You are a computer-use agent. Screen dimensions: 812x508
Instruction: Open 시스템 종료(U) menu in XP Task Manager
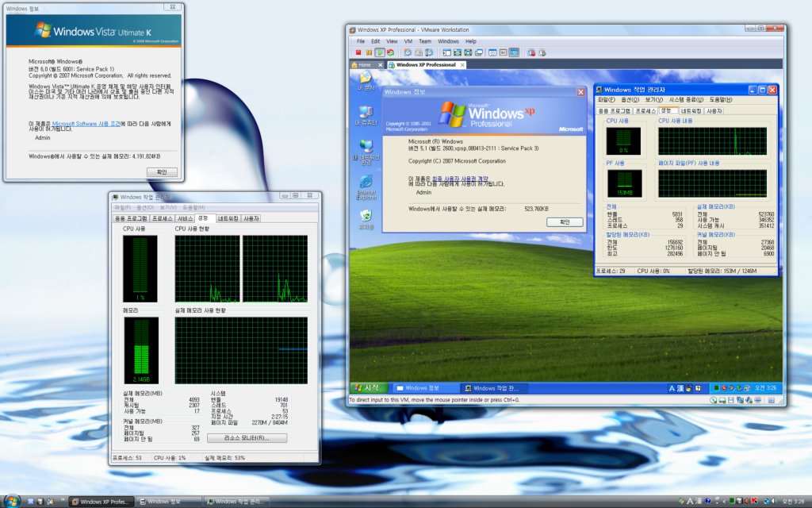point(686,99)
